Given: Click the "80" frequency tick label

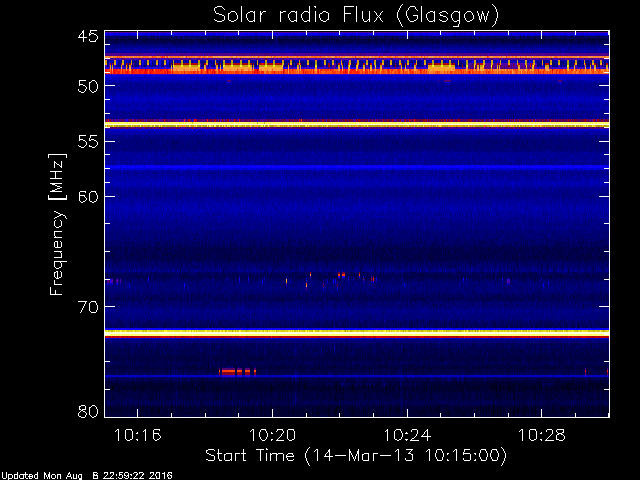Looking at the screenshot, I should [x=88, y=411].
